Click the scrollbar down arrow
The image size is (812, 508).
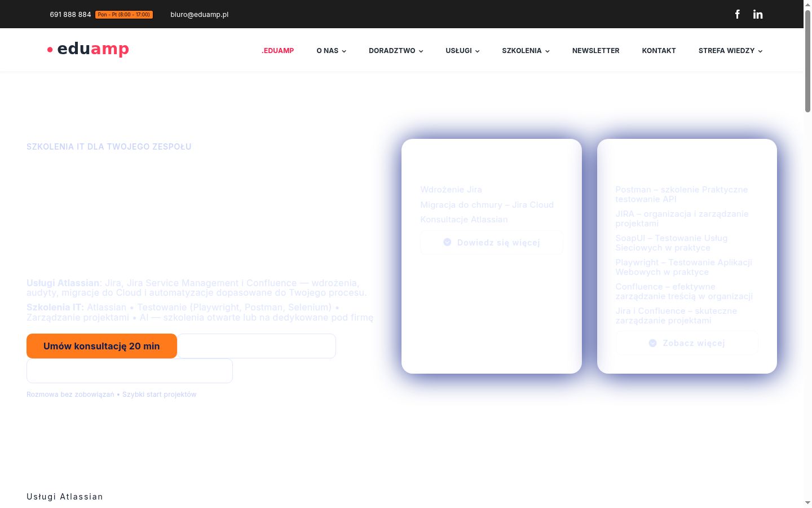tap(807, 502)
